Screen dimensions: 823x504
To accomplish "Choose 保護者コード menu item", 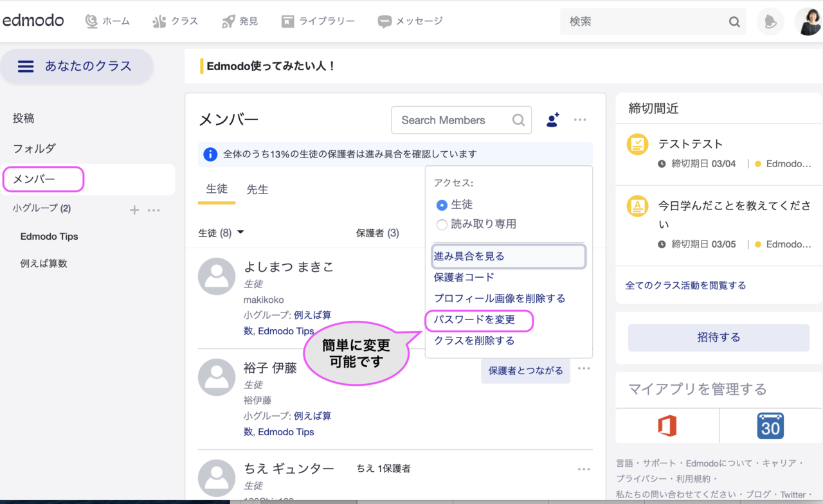I will (x=464, y=277).
